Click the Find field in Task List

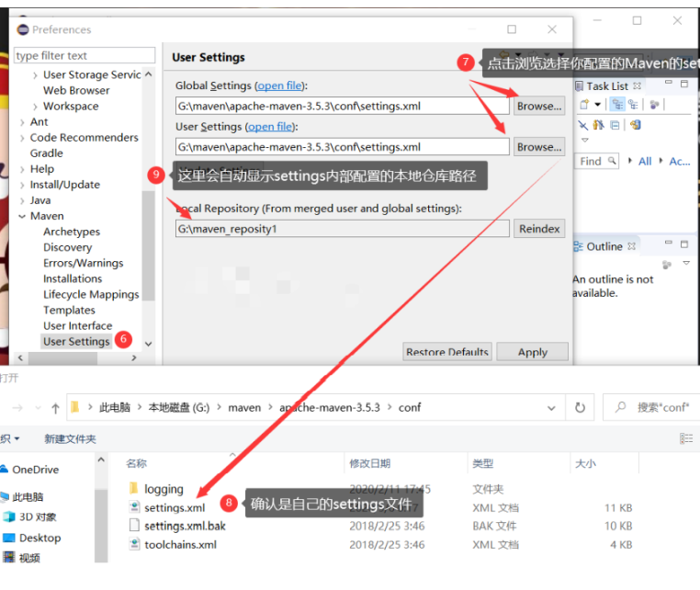(x=596, y=161)
